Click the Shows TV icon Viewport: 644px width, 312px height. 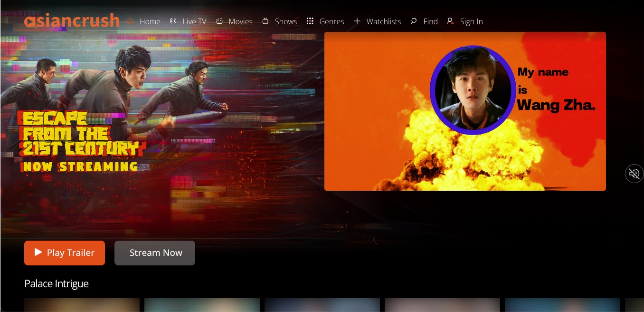point(265,21)
